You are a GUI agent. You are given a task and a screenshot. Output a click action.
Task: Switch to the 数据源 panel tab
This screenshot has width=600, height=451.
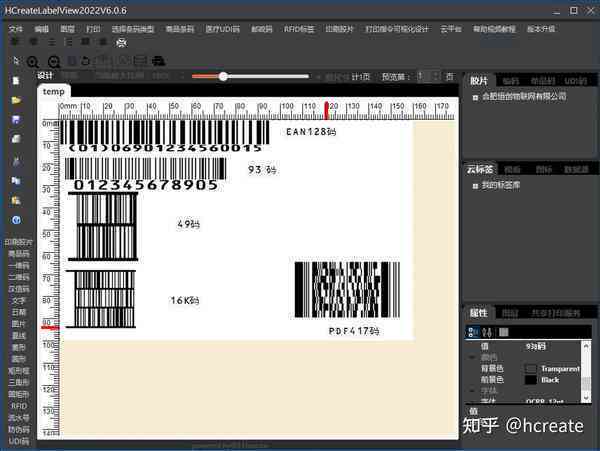tap(576, 169)
